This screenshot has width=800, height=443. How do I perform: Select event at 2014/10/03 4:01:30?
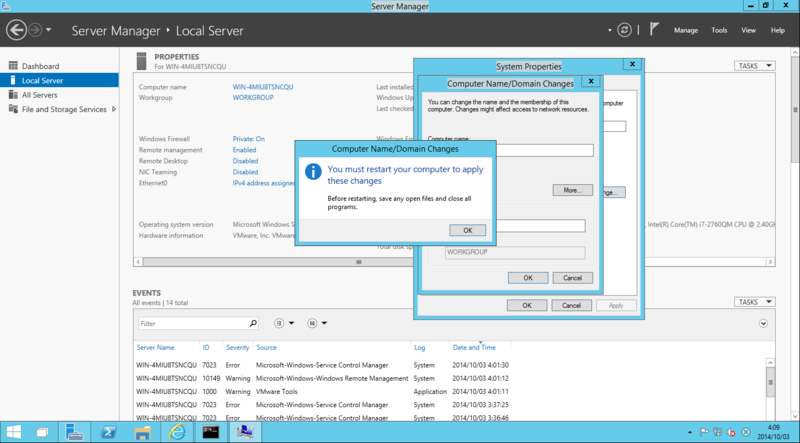coord(322,365)
